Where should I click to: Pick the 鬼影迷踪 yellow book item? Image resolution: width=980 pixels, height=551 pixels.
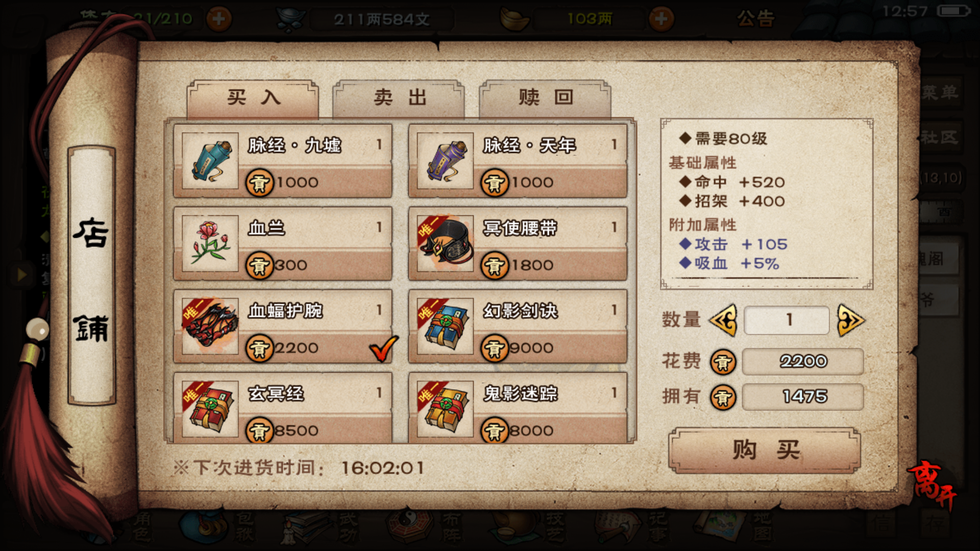tap(518, 407)
